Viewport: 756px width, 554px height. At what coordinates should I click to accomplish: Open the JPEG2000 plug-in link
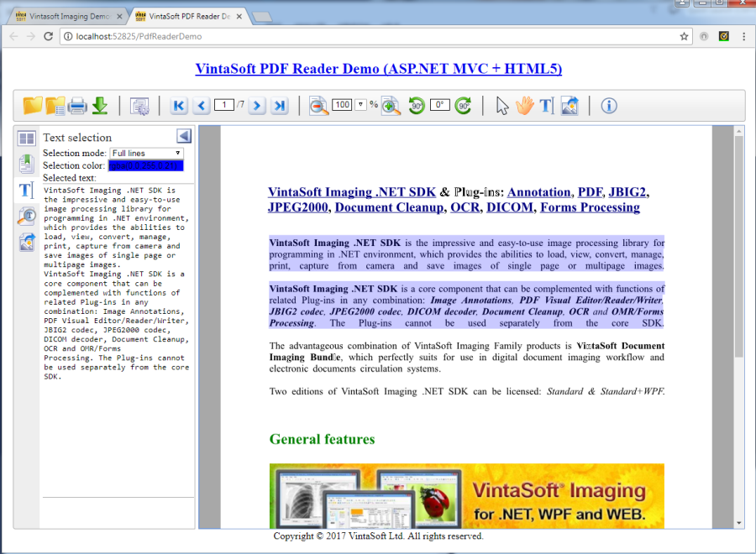(298, 207)
